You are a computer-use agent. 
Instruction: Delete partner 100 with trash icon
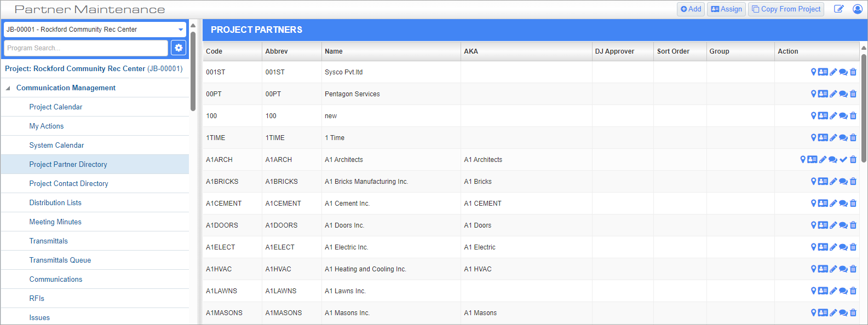(853, 115)
